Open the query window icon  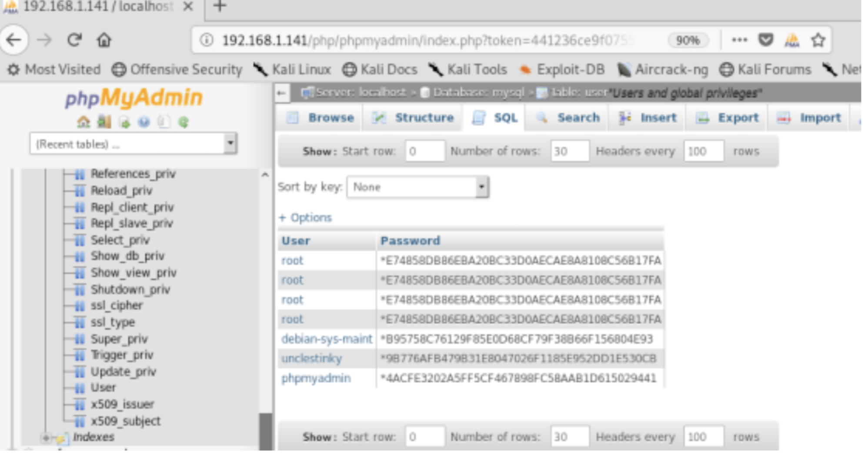[124, 123]
